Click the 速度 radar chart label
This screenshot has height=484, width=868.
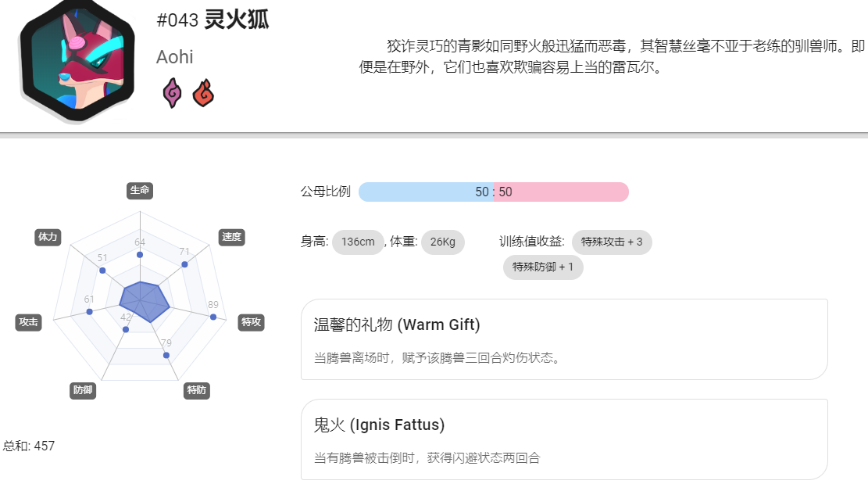click(231, 237)
